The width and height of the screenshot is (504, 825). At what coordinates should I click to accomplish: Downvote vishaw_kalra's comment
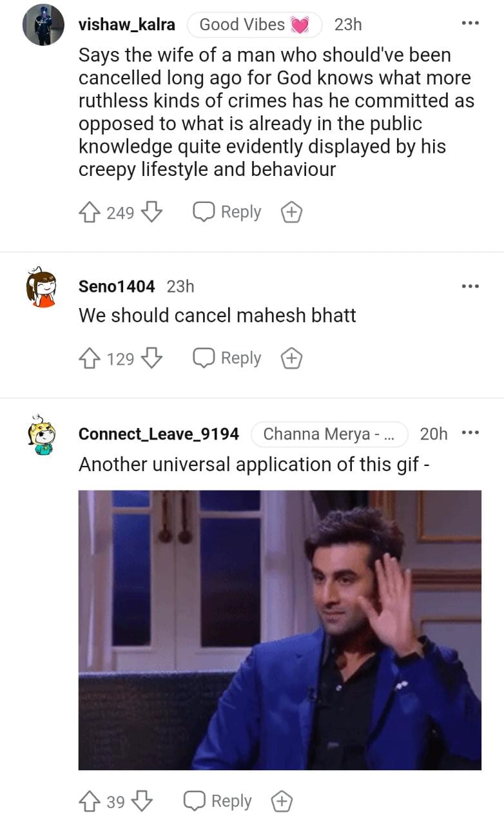tap(151, 212)
